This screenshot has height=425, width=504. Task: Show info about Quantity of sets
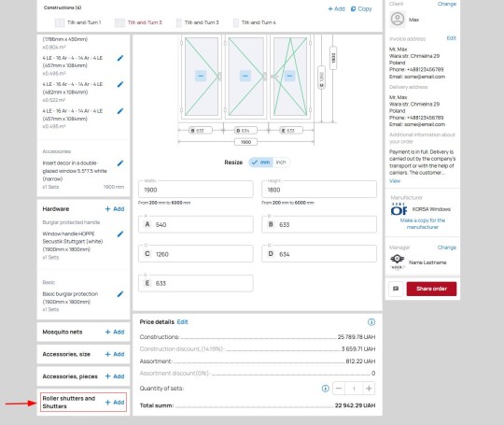point(326,389)
